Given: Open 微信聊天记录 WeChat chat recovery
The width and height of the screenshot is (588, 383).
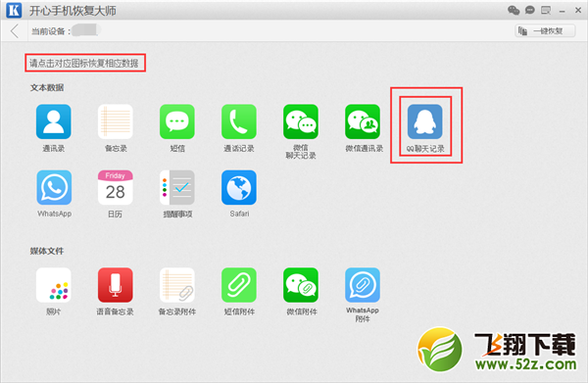Looking at the screenshot, I should [301, 121].
